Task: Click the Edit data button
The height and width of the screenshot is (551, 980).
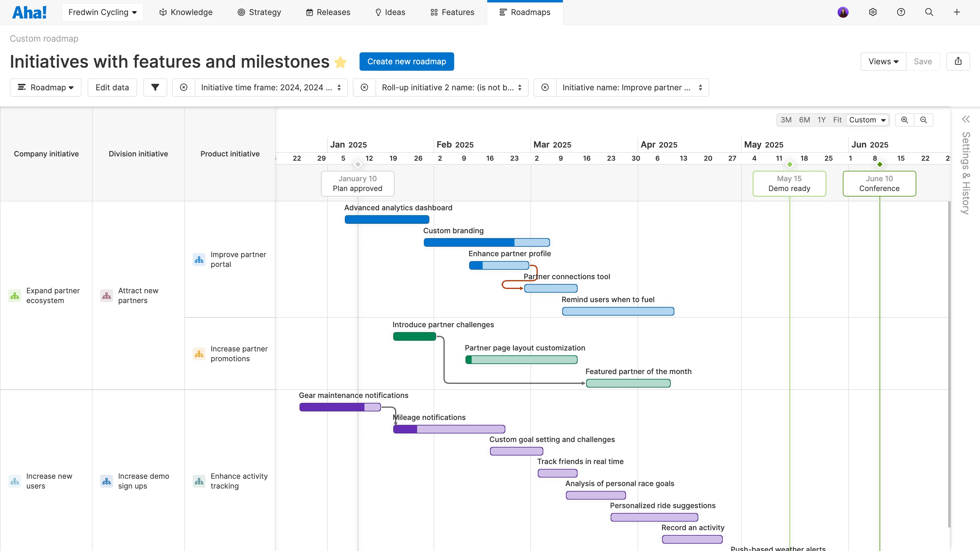Action: [112, 88]
